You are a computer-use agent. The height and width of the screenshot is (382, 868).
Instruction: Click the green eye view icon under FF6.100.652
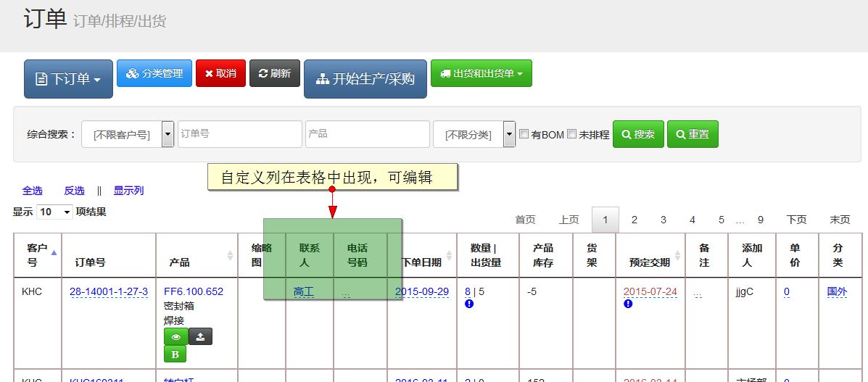tap(175, 336)
